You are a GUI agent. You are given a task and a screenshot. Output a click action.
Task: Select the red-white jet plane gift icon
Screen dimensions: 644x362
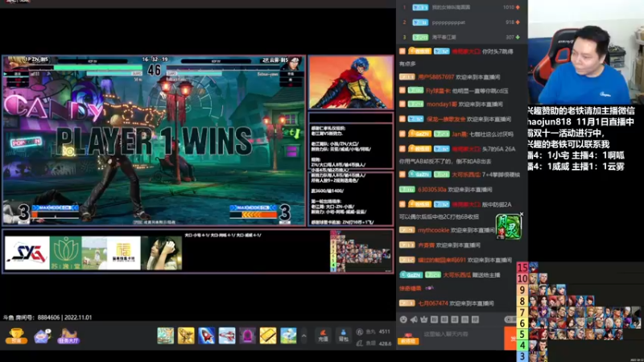(227, 335)
